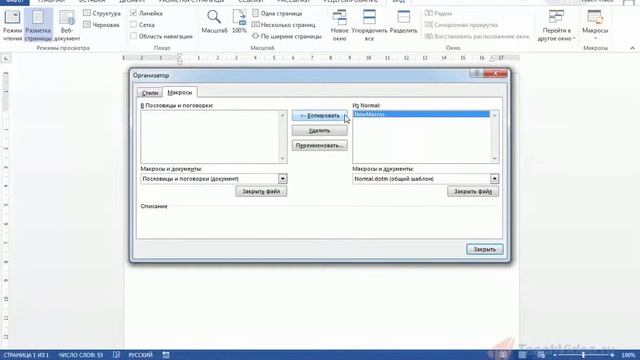The width and height of the screenshot is (640, 360).
Task: Choose По ширине страницы zoom
Action: (287, 36)
